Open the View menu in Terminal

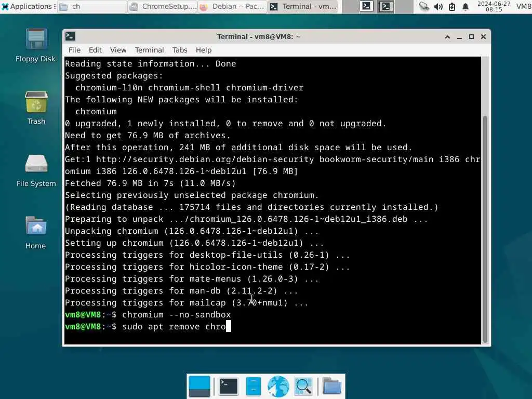tap(118, 50)
